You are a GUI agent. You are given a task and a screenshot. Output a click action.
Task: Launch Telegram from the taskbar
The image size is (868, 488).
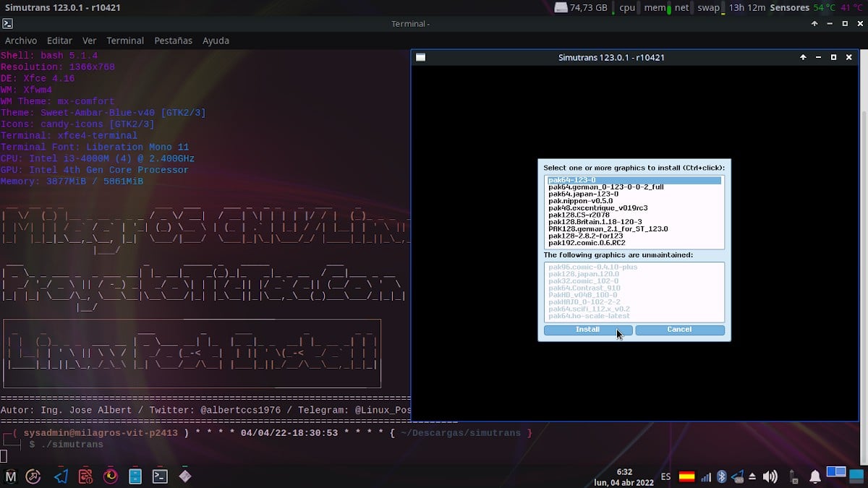pos(61,476)
